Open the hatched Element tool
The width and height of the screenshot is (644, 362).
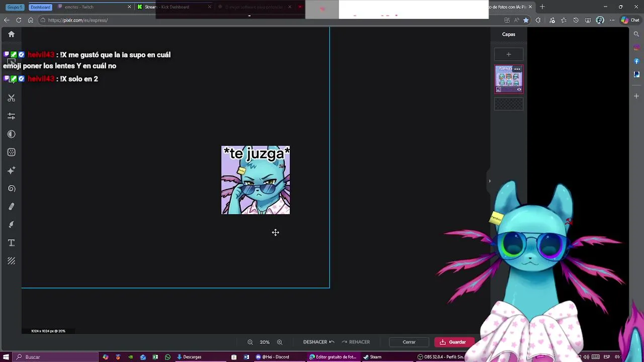pos(11,261)
